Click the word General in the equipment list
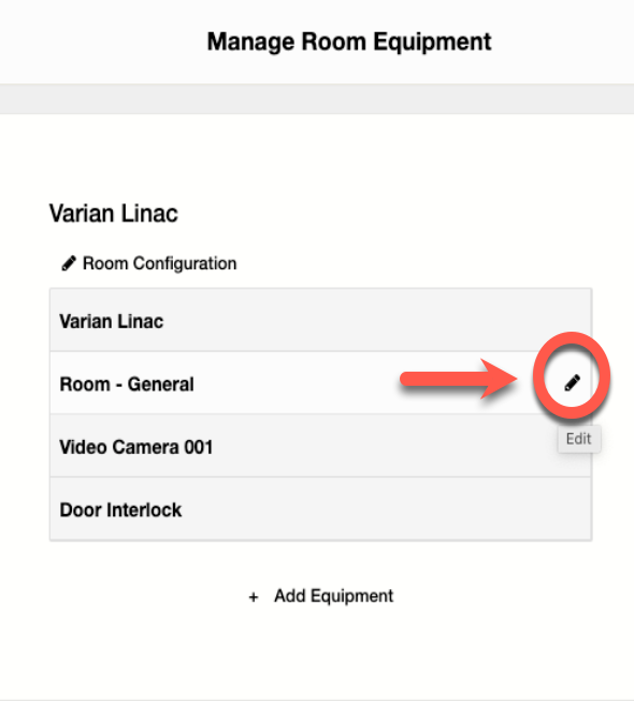The image size is (634, 702). point(160,384)
